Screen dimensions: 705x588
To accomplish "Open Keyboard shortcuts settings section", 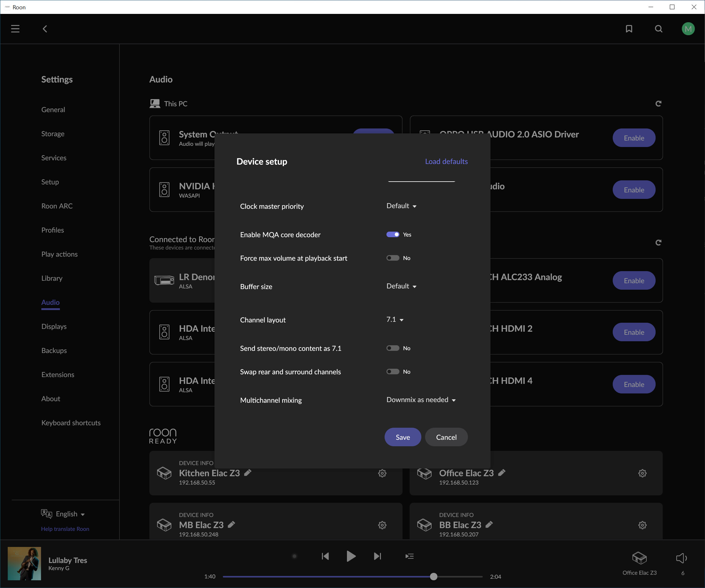I will [71, 423].
